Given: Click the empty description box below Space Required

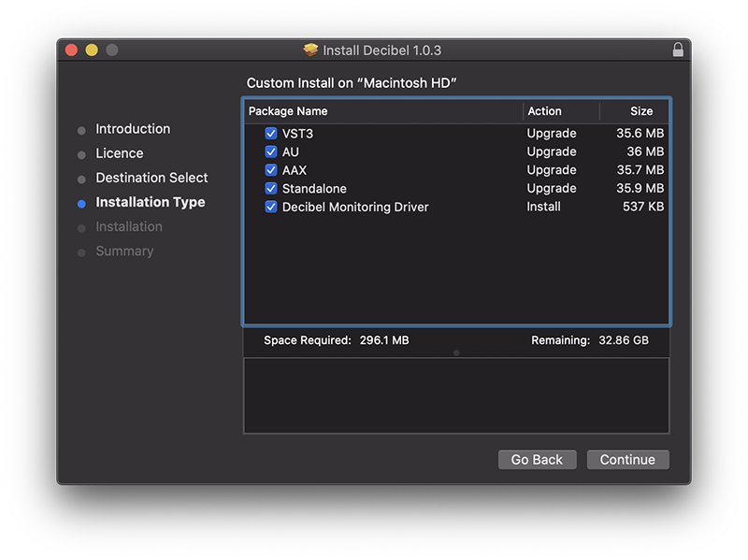Looking at the screenshot, I should coord(456,395).
